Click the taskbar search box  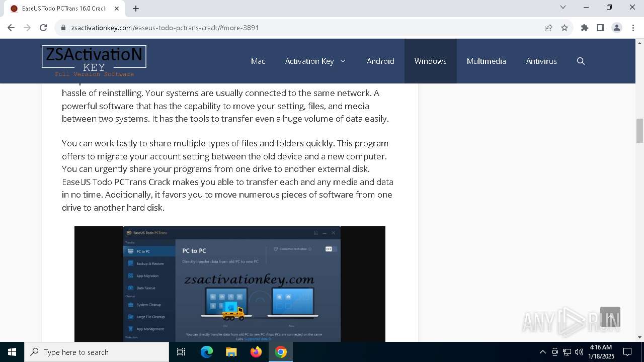[x=97, y=352]
